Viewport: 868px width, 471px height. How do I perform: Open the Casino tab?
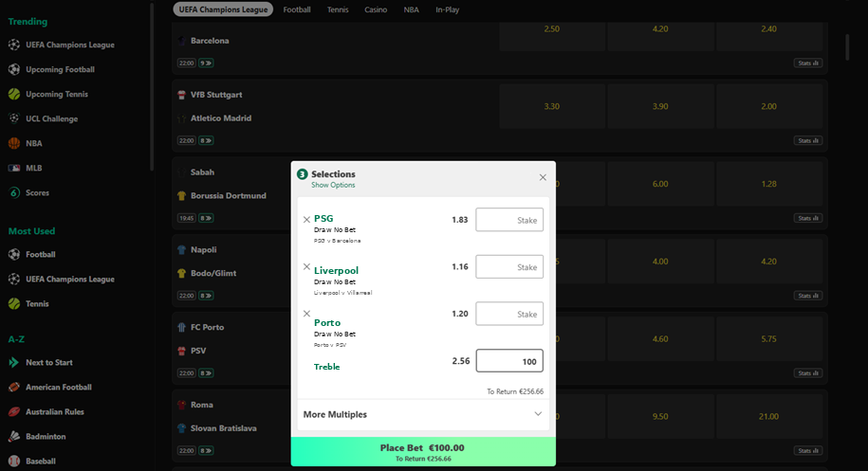click(376, 9)
